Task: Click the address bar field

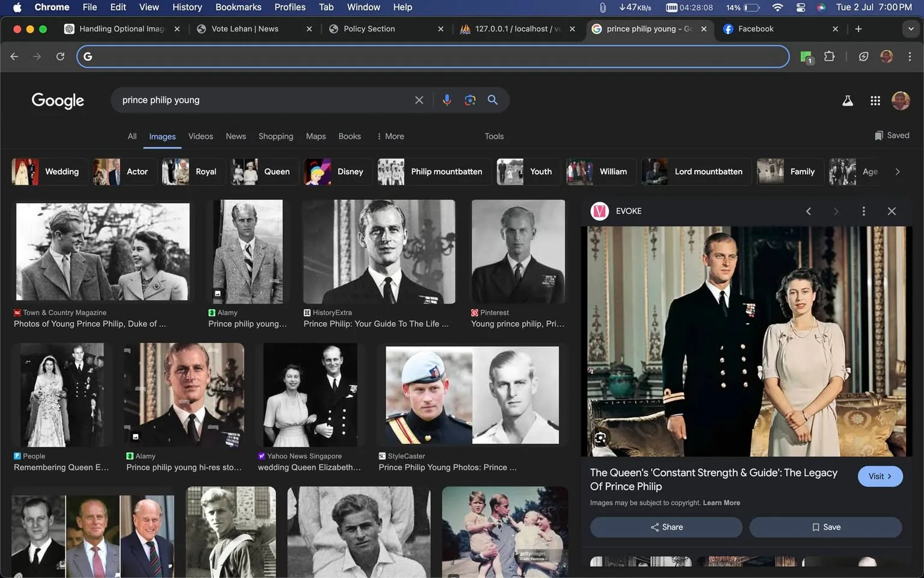Action: tap(433, 57)
